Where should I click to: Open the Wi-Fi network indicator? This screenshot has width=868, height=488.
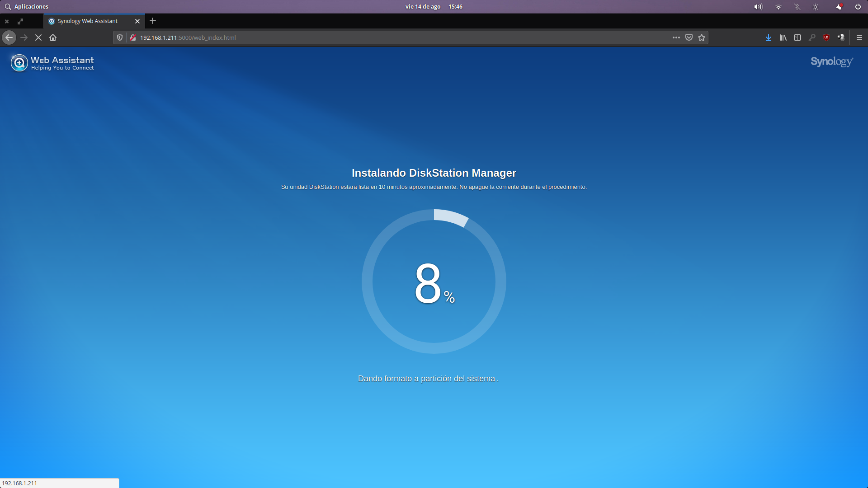[x=778, y=7]
